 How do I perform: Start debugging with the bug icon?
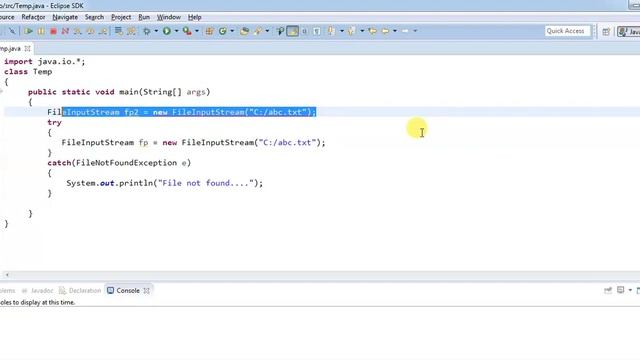pyautogui.click(x=147, y=31)
